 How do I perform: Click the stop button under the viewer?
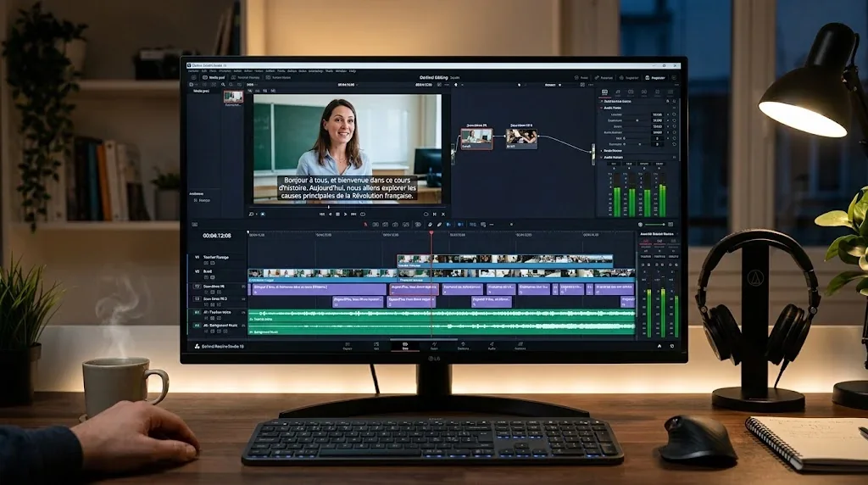click(x=337, y=215)
